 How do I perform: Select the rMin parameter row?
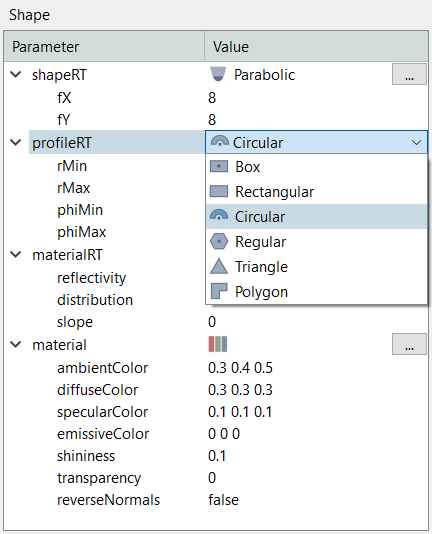point(72,166)
